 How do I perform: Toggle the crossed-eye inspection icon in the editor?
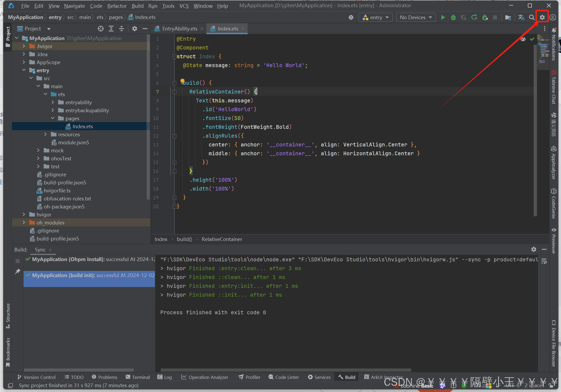[523, 39]
